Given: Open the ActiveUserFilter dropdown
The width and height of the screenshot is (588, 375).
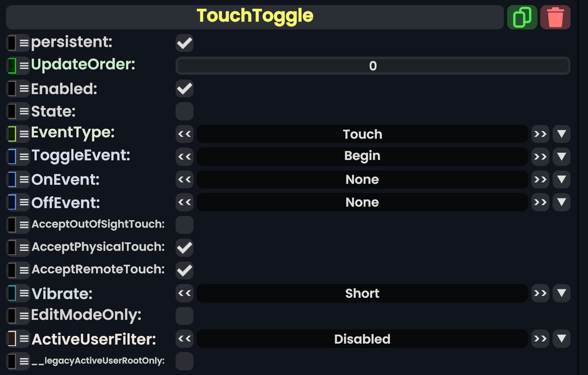Looking at the screenshot, I should click(562, 339).
